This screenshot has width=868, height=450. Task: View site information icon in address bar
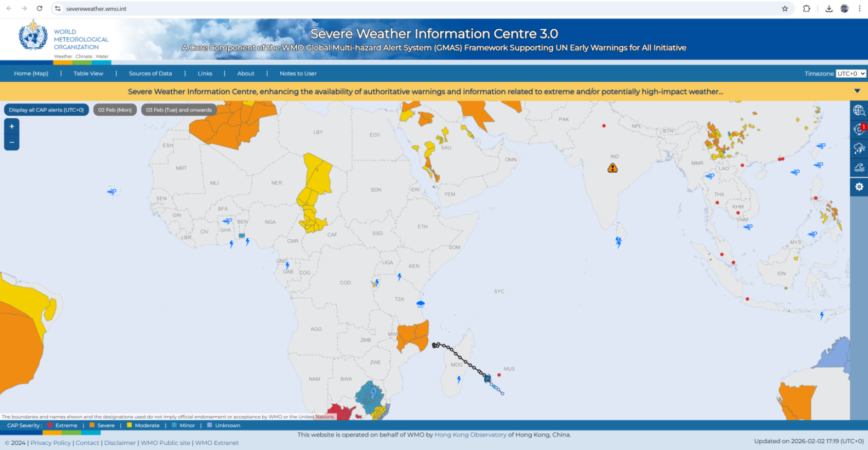(x=58, y=8)
